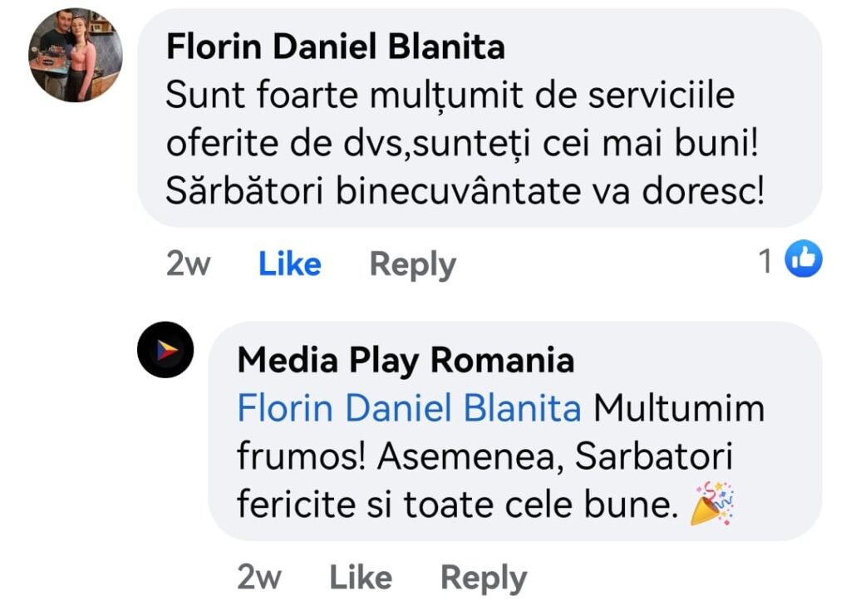851x616 pixels.
Task: View reaction count number 1
Action: coord(766,262)
